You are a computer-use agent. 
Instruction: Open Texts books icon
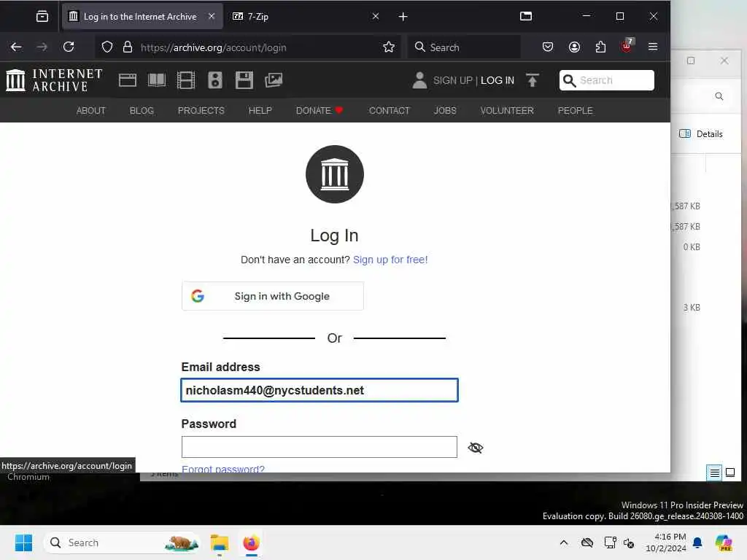157,80
